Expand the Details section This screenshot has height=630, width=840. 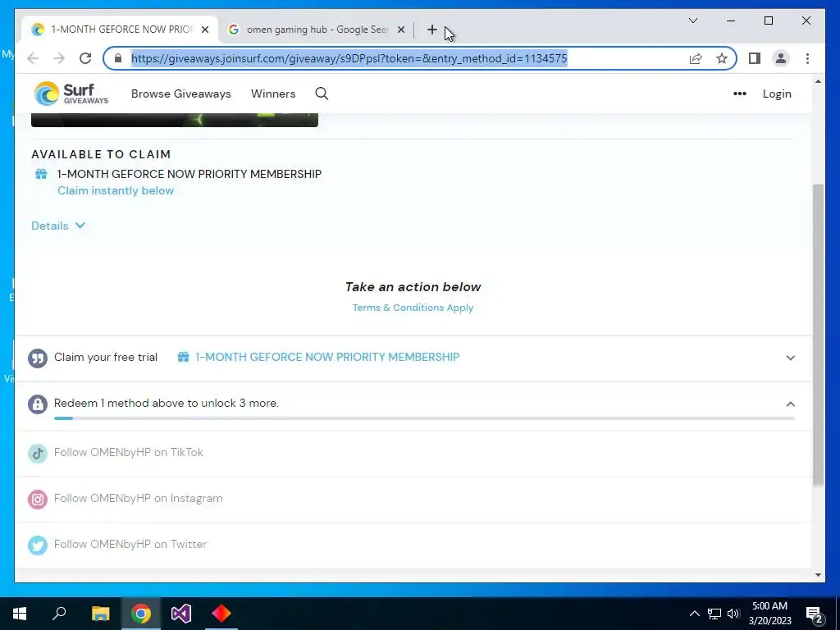pos(58,226)
